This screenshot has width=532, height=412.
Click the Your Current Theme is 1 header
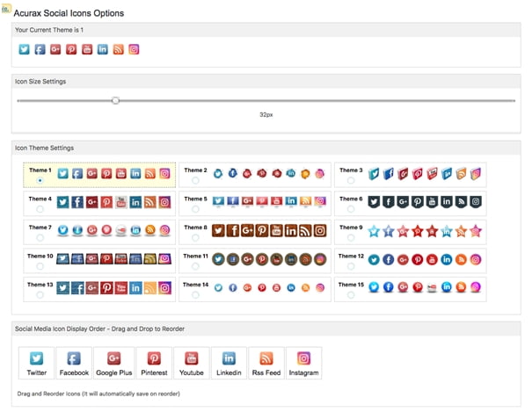(266, 30)
